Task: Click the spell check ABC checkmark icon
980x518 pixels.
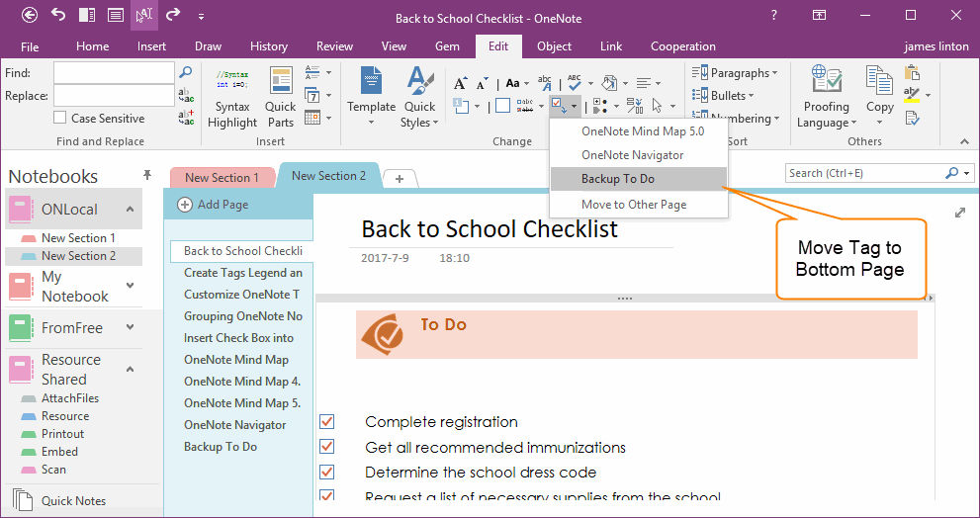Action: coord(574,82)
